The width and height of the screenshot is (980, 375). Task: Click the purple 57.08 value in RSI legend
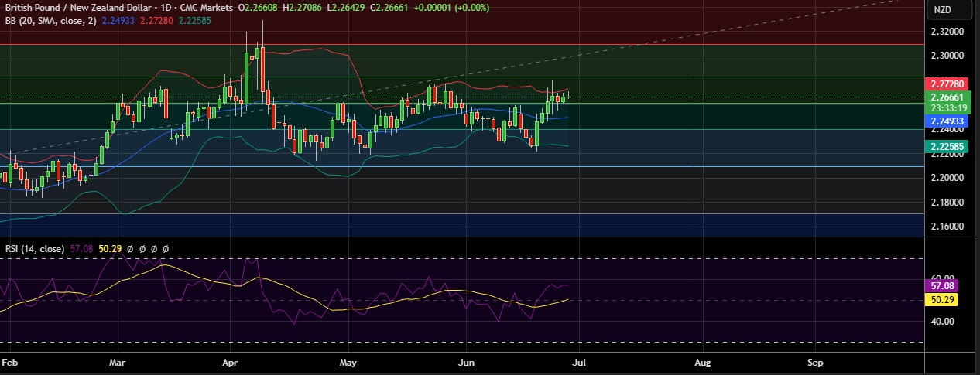coord(82,249)
